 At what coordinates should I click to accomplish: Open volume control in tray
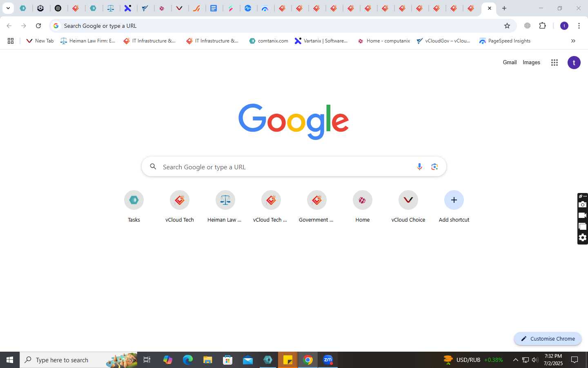point(535,360)
